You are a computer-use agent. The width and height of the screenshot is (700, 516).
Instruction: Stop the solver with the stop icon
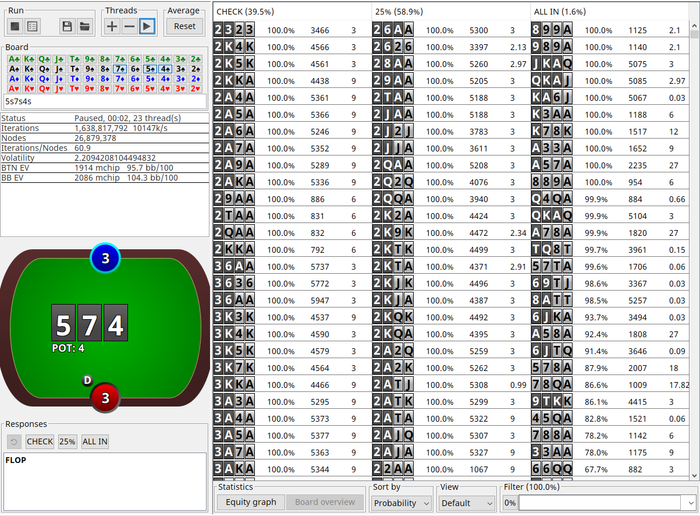pyautogui.click(x=15, y=27)
